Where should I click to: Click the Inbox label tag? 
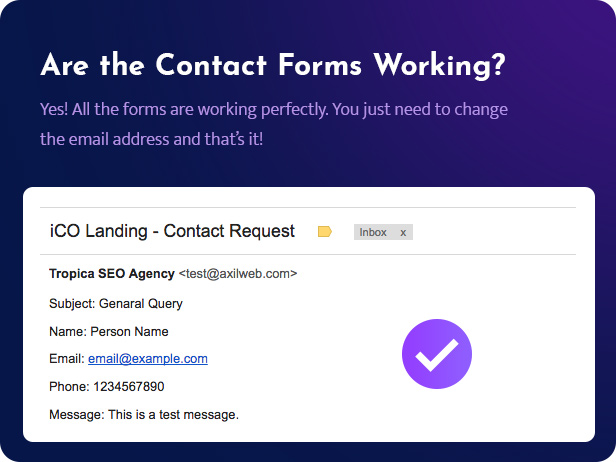(x=383, y=232)
